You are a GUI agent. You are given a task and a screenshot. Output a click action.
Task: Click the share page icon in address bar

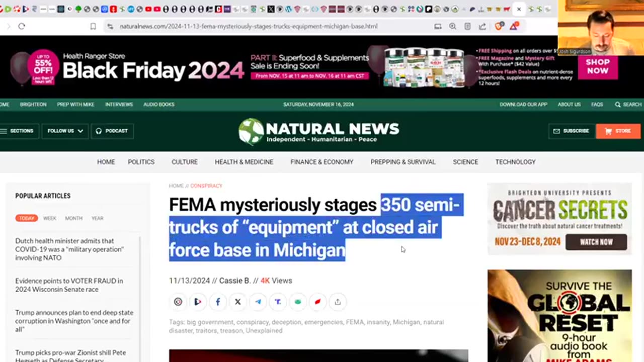pyautogui.click(x=482, y=26)
